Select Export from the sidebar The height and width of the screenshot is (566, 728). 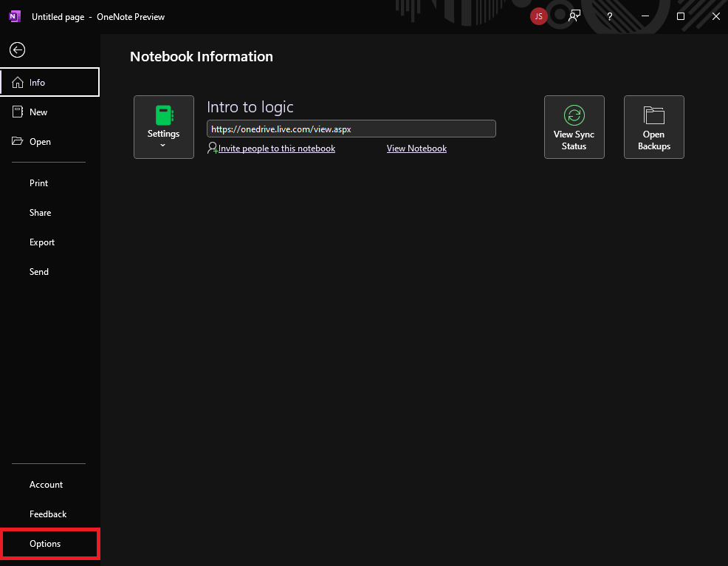42,242
